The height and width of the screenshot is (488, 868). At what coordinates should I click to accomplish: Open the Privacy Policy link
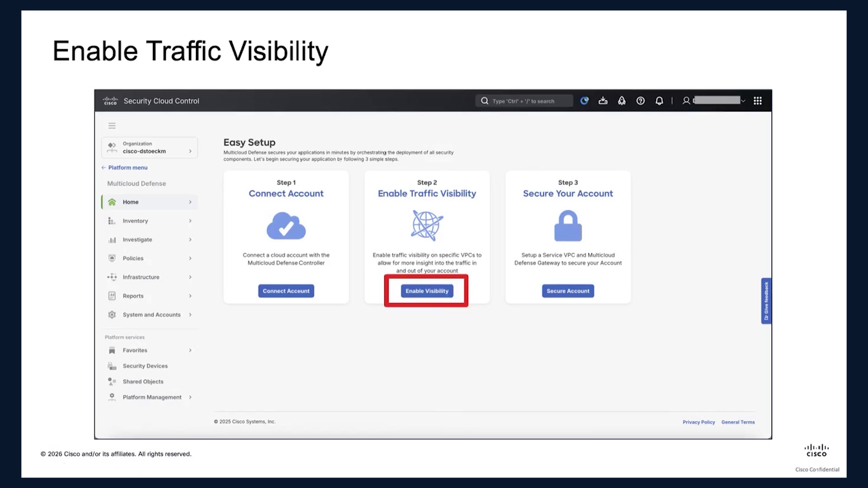click(x=699, y=422)
